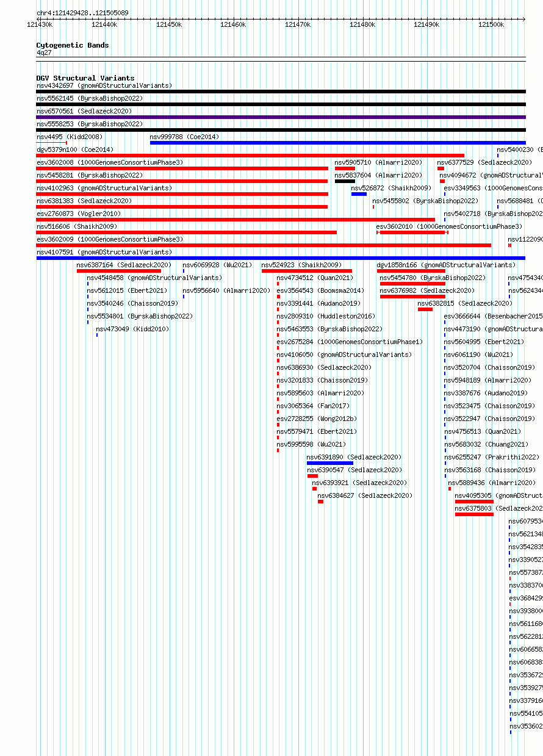Click nsv4107591 gnomADStructuralVariants label
This screenshot has width=543, height=756.
click(104, 252)
